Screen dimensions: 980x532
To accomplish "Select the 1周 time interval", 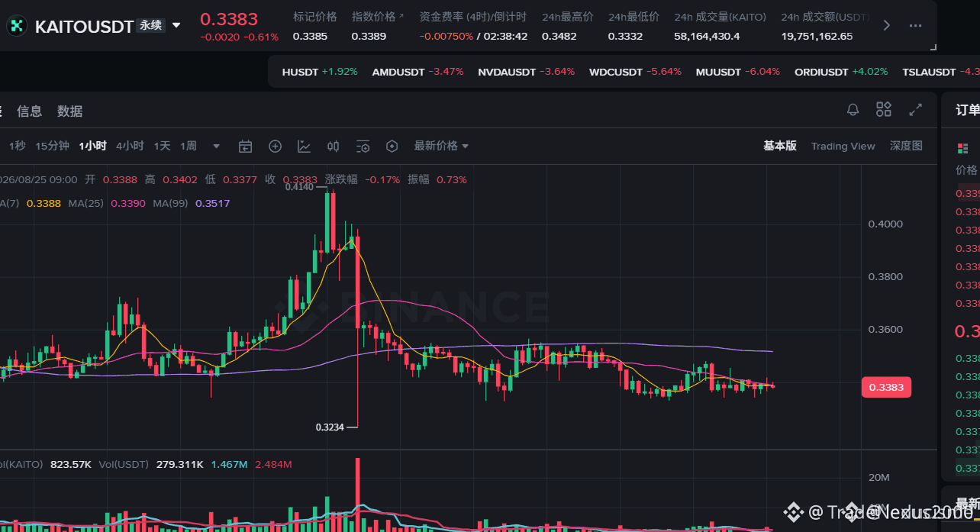I will coord(189,146).
